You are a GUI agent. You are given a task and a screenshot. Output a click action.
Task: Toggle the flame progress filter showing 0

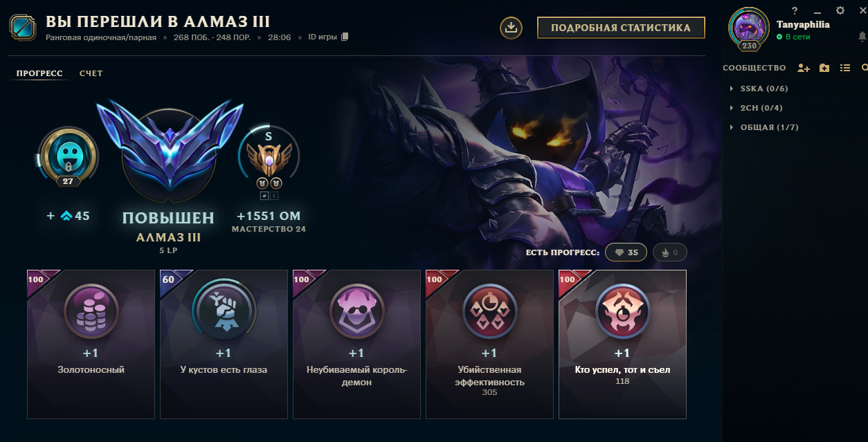point(669,252)
